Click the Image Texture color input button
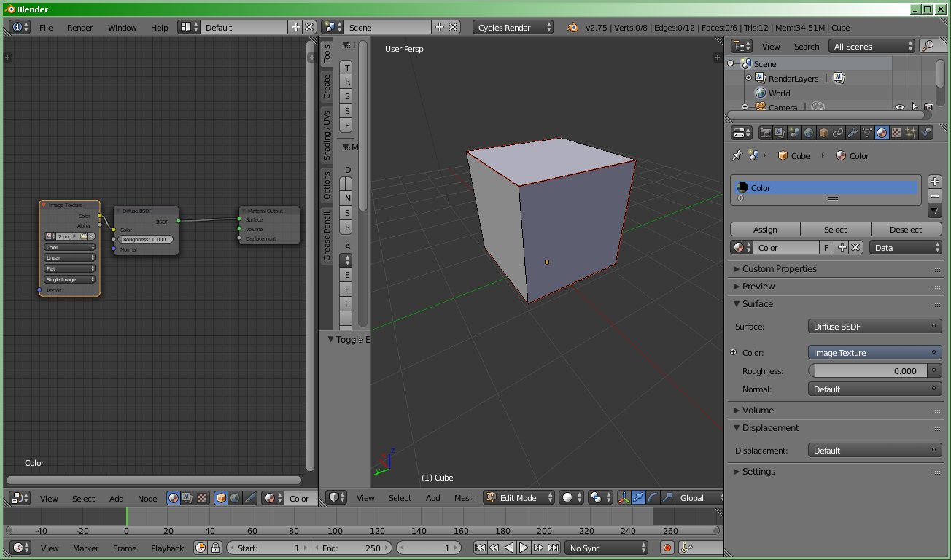Viewport: 951px width, 560px height. coord(874,352)
